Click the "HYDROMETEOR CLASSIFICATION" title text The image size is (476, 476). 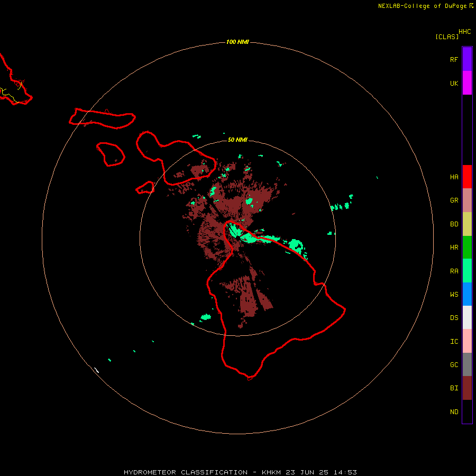(186, 472)
